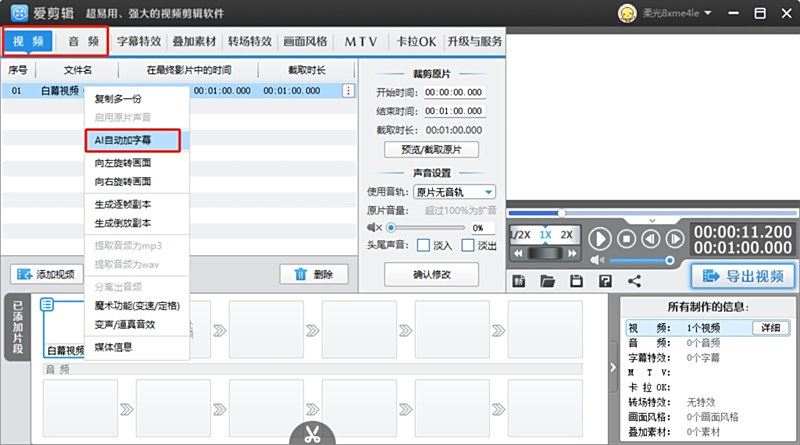Click the 添加视频 button

(x=46, y=275)
